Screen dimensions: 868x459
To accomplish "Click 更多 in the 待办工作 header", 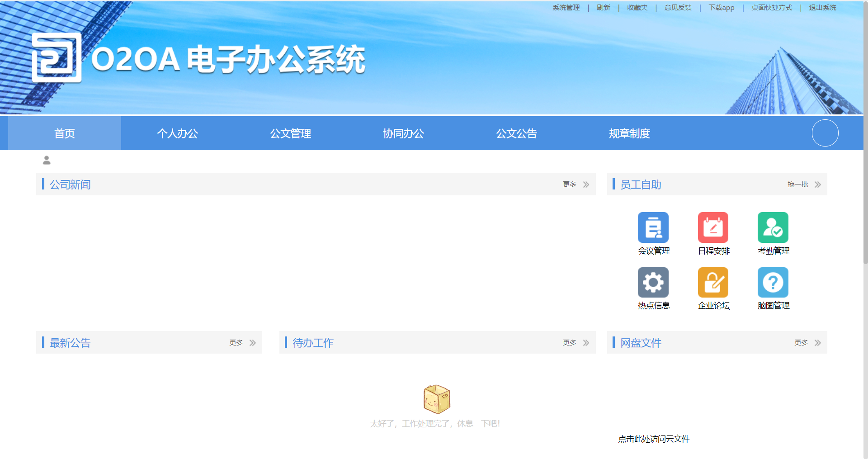I will [x=570, y=343].
